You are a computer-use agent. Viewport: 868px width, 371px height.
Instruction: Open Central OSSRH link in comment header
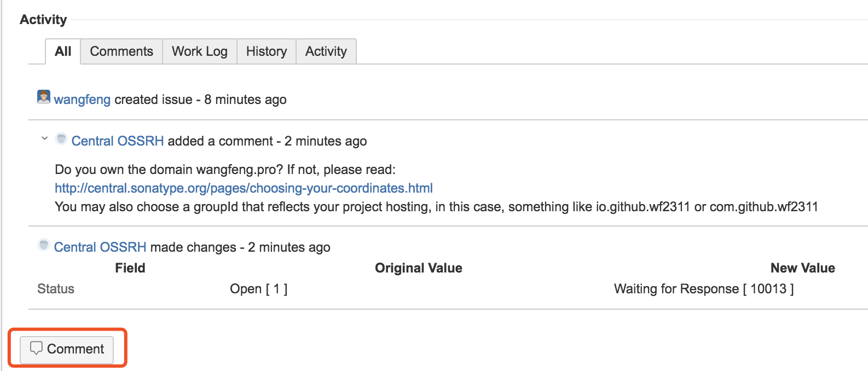tap(118, 141)
